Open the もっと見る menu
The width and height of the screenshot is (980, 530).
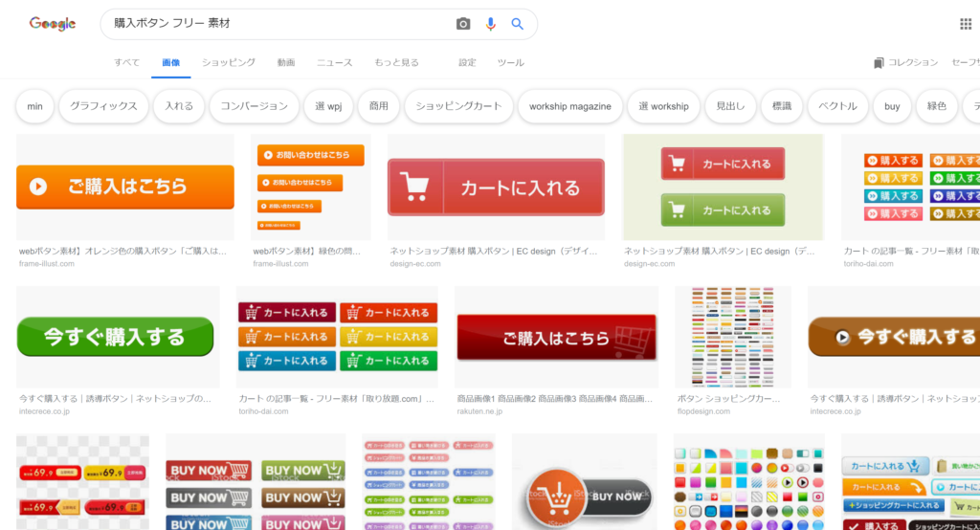click(x=396, y=63)
